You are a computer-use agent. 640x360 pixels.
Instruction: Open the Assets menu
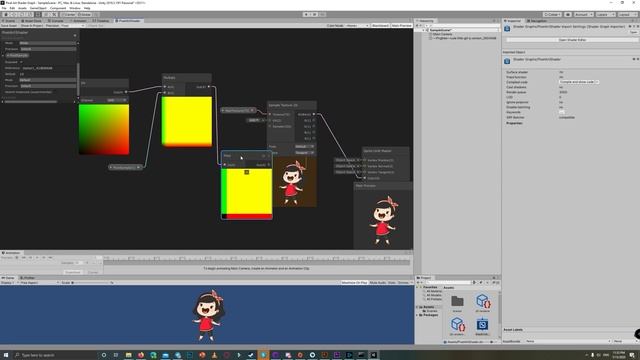click(22, 8)
